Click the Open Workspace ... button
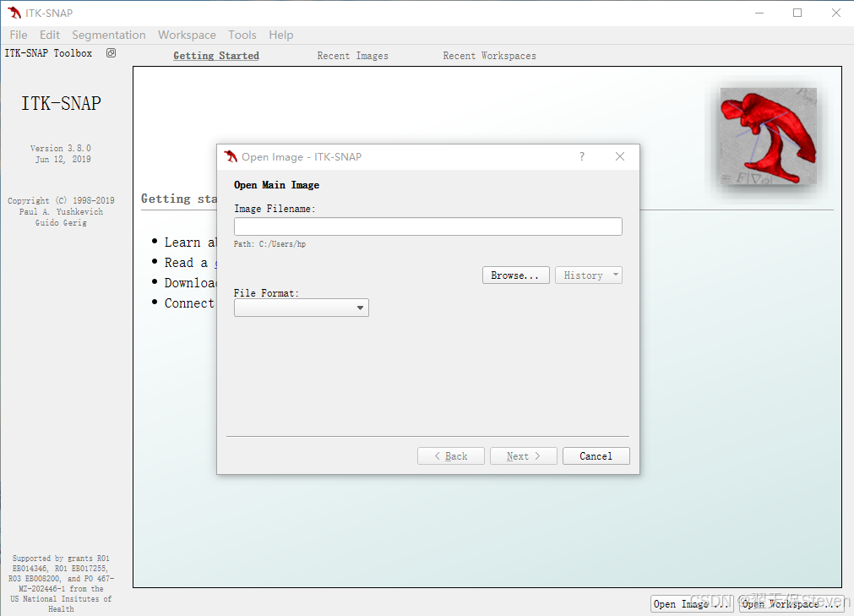854x616 pixels. [793, 604]
